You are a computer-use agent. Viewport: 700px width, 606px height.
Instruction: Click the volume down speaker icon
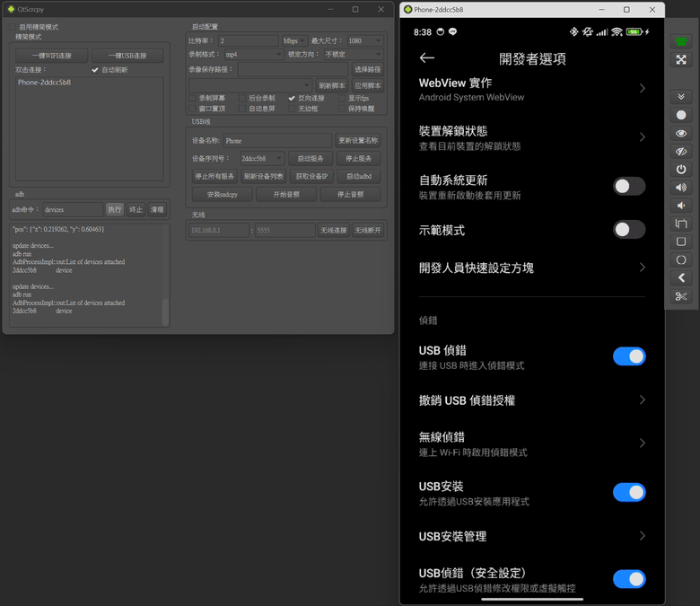tap(681, 206)
